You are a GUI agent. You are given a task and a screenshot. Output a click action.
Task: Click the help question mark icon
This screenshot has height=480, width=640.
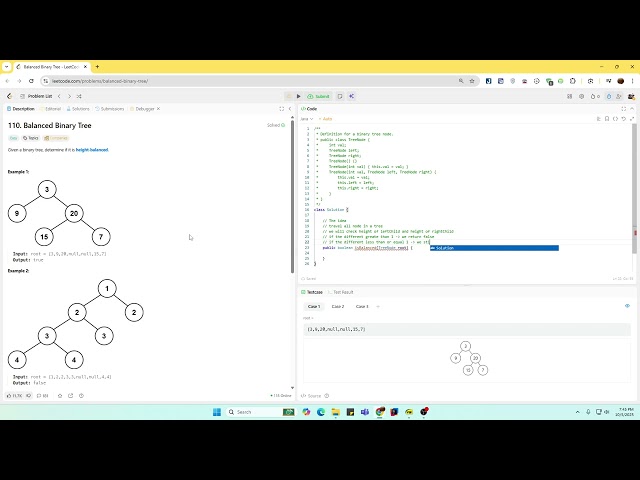pyautogui.click(x=81, y=396)
